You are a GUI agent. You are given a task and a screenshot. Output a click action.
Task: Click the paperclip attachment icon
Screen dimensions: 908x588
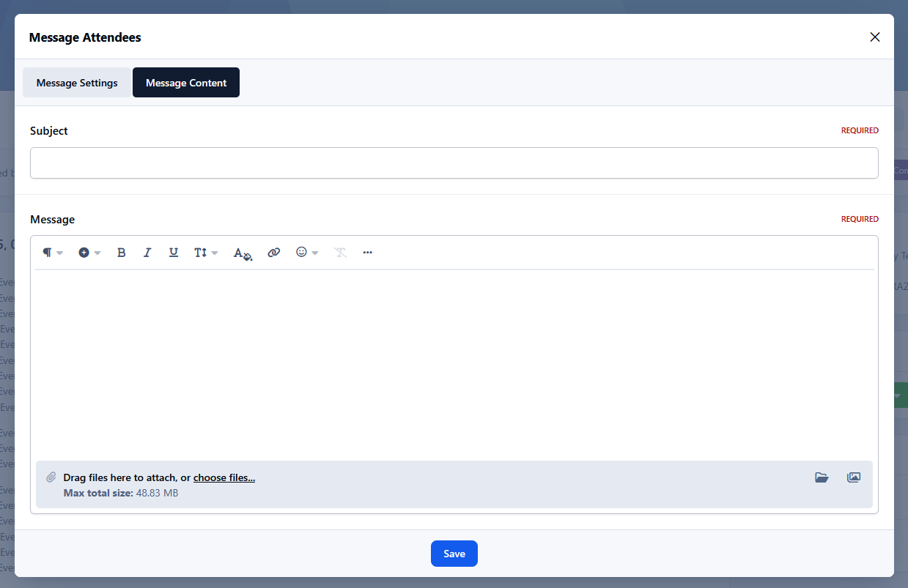coord(51,477)
